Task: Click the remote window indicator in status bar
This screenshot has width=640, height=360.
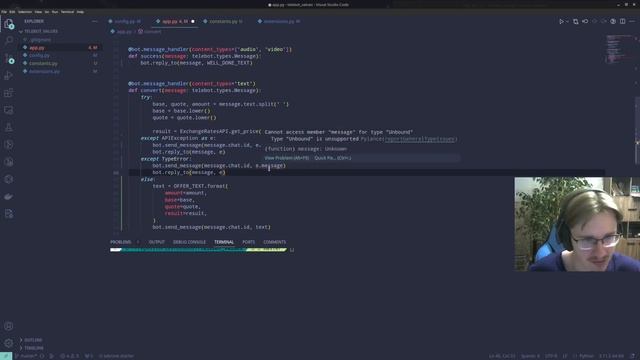Action: point(6,356)
